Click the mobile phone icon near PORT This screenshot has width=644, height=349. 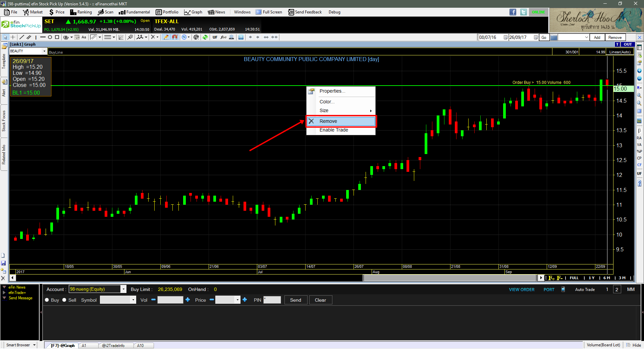pos(563,289)
